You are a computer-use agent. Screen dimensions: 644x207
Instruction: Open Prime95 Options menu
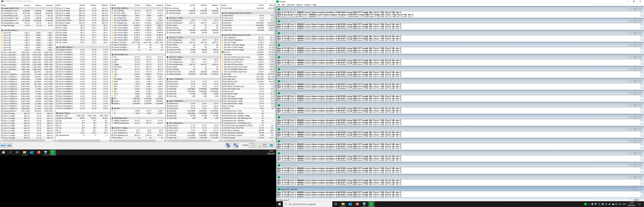tap(299, 5)
